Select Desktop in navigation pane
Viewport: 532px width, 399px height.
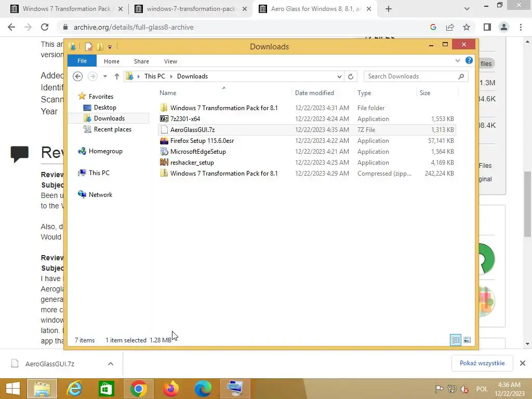pyautogui.click(x=105, y=108)
